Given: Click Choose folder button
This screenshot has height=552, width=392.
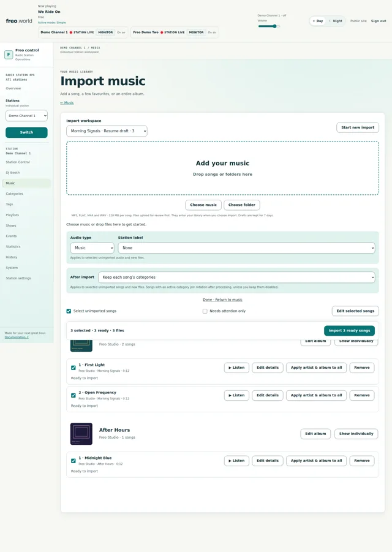Looking at the screenshot, I should pyautogui.click(x=242, y=205).
